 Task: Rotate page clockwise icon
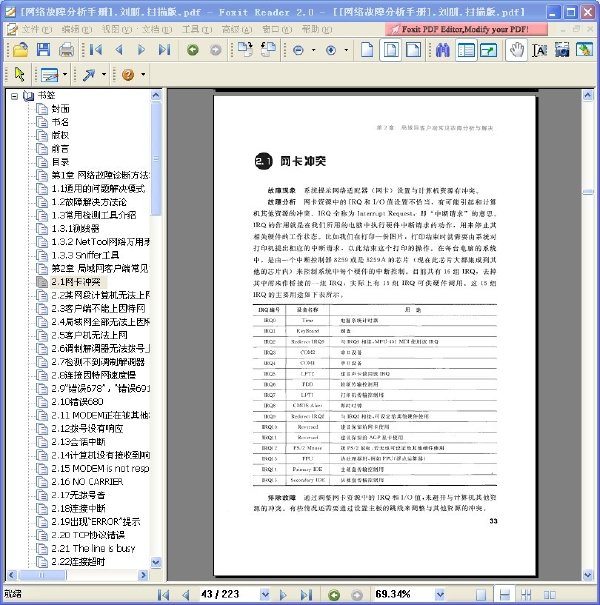point(245,50)
